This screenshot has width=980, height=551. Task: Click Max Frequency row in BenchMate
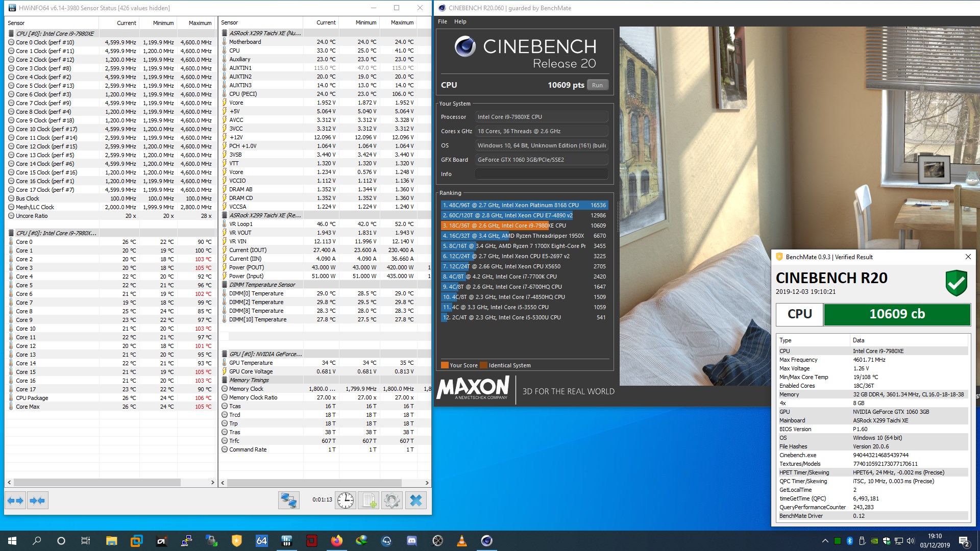pyautogui.click(x=872, y=360)
